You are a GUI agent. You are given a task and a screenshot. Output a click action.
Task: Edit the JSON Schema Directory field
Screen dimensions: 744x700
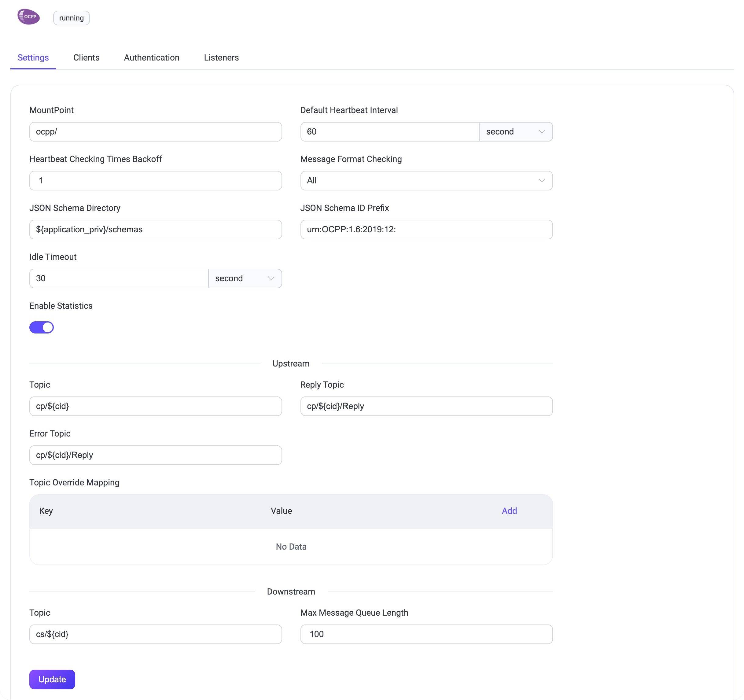pyautogui.click(x=155, y=230)
